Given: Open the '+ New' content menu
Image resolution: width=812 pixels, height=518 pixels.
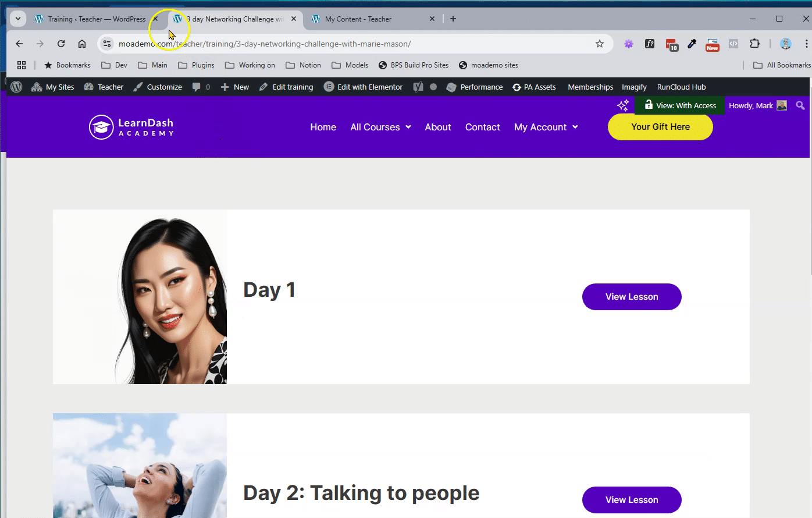Looking at the screenshot, I should [234, 87].
